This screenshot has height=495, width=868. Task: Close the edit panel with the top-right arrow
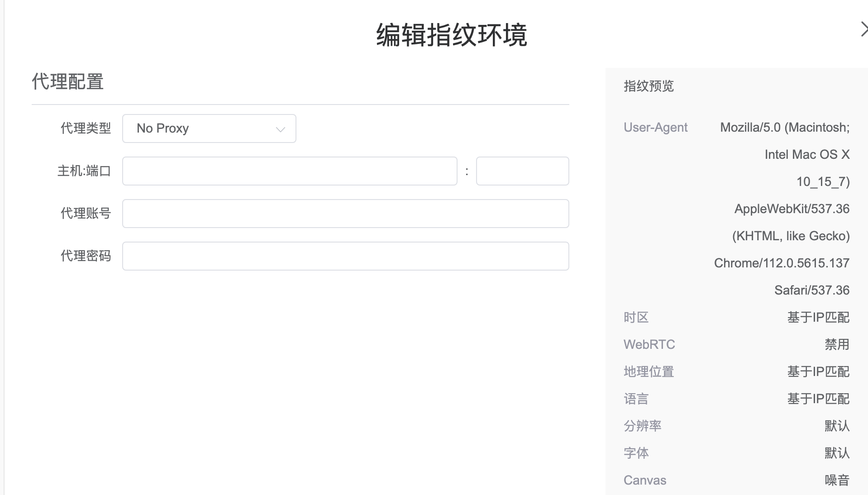863,29
